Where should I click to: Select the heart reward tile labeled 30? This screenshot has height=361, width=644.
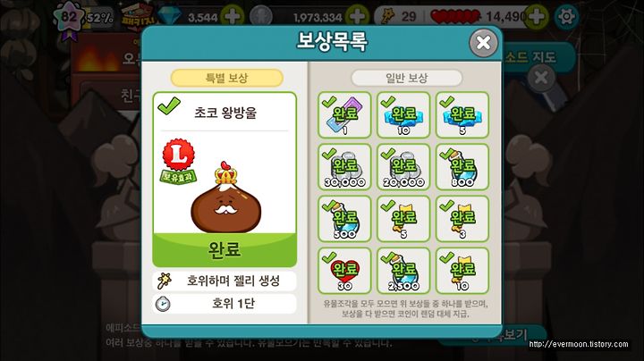coord(344,271)
